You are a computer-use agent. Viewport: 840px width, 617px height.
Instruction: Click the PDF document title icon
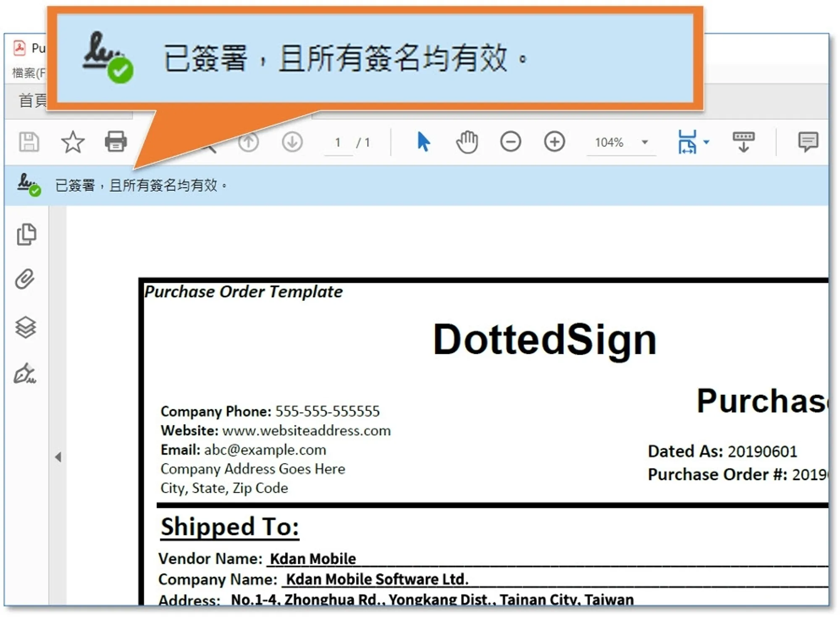click(19, 48)
